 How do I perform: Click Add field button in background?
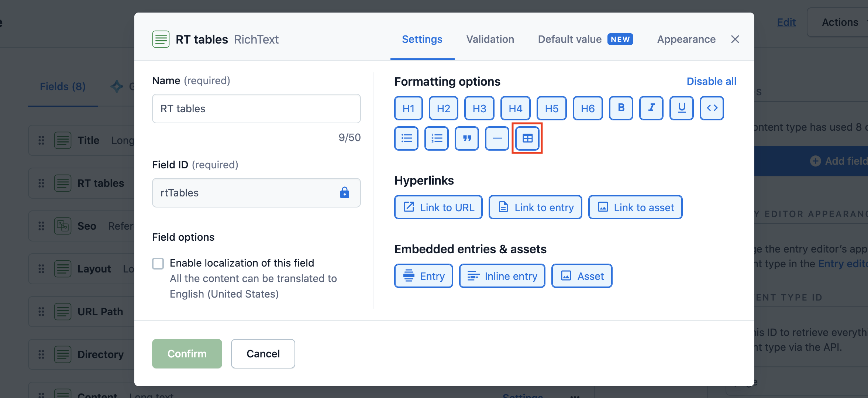pos(811,161)
